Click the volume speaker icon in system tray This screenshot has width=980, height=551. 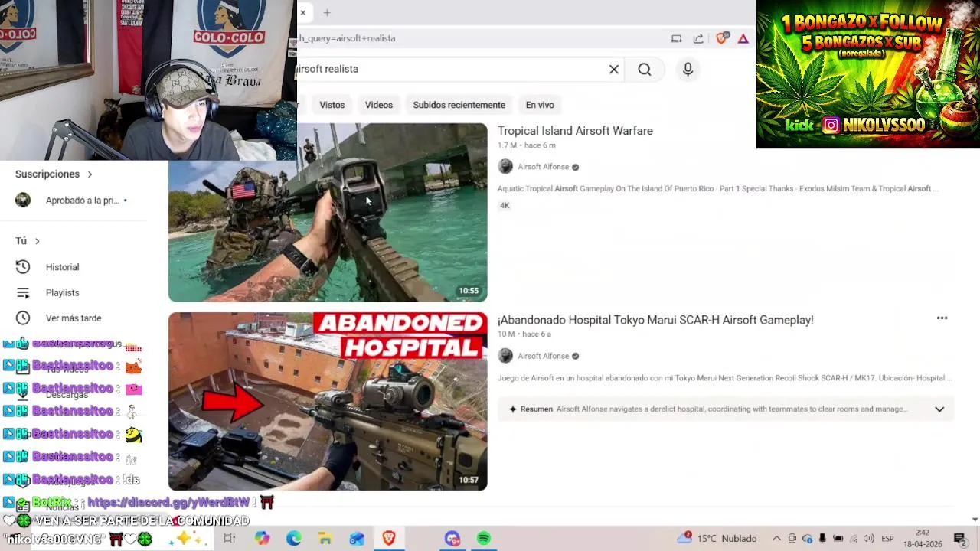click(868, 539)
